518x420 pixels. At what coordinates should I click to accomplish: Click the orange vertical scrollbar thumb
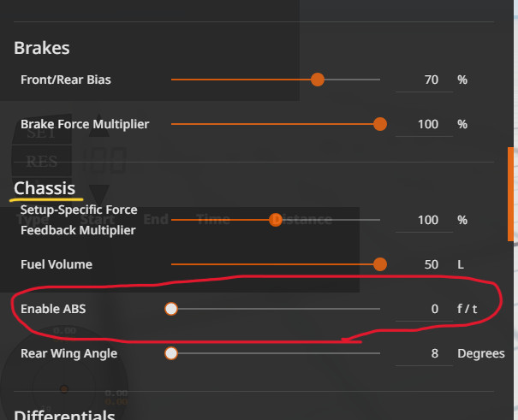pyautogui.click(x=511, y=194)
